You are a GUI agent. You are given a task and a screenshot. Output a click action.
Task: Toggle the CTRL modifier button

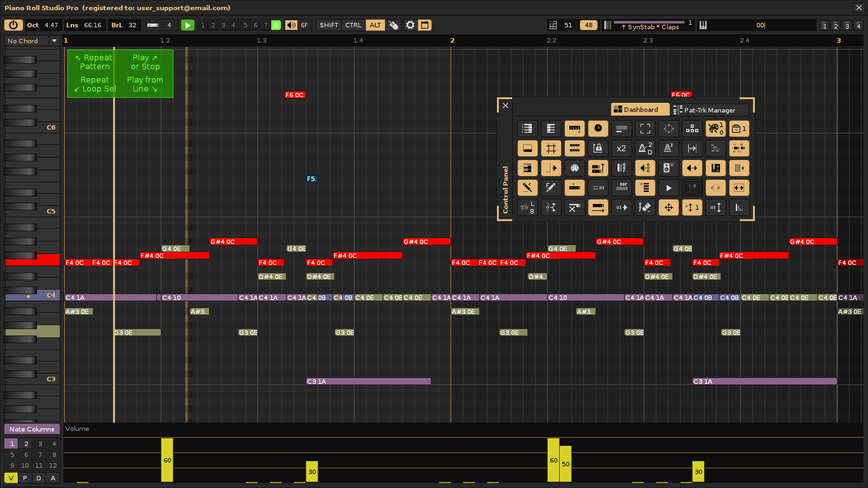coord(353,25)
